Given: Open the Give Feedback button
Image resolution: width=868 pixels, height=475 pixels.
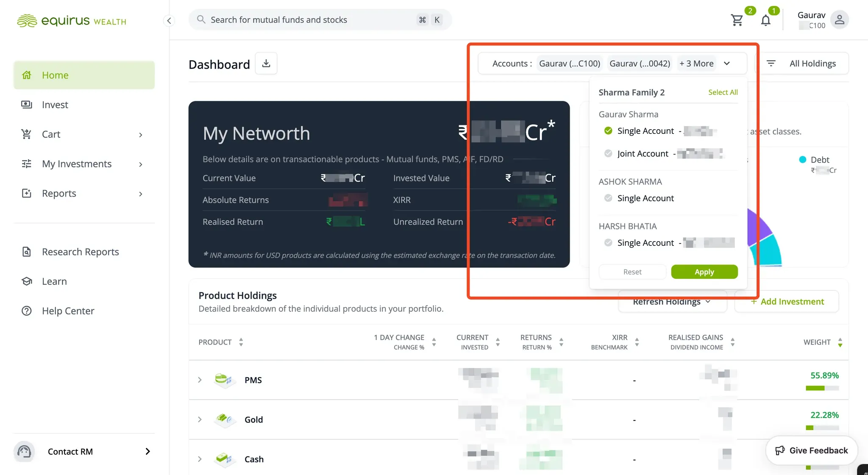Looking at the screenshot, I should coord(812,450).
